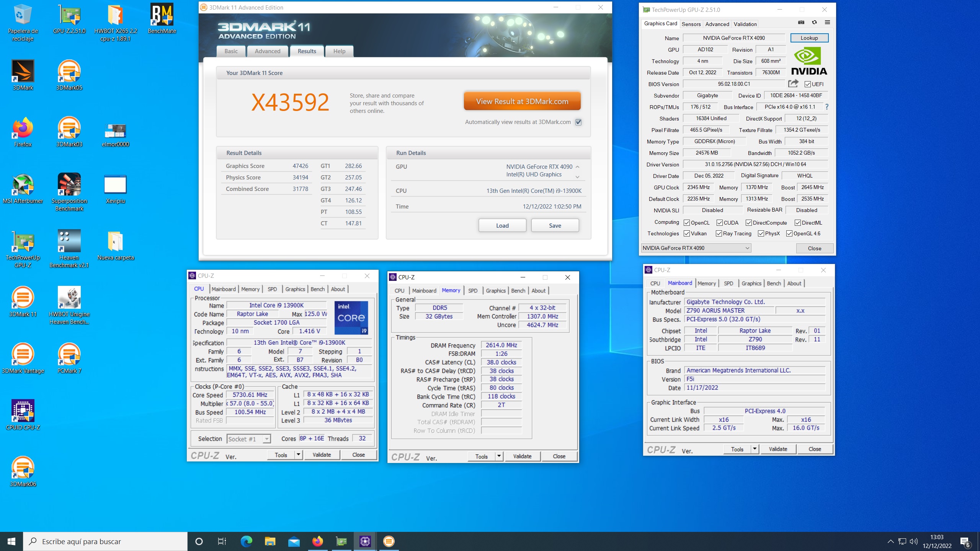Launch 3DMark06 desktop shortcut
Screen dimensions: 980x551
(x=23, y=471)
